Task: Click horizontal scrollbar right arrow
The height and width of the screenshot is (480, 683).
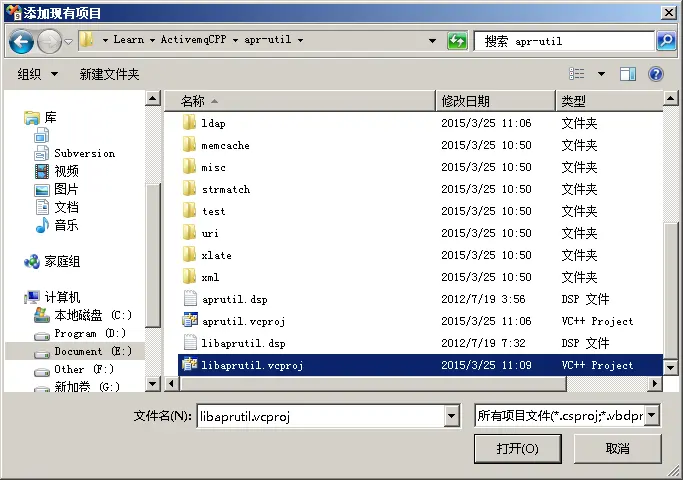Action: pos(654,384)
